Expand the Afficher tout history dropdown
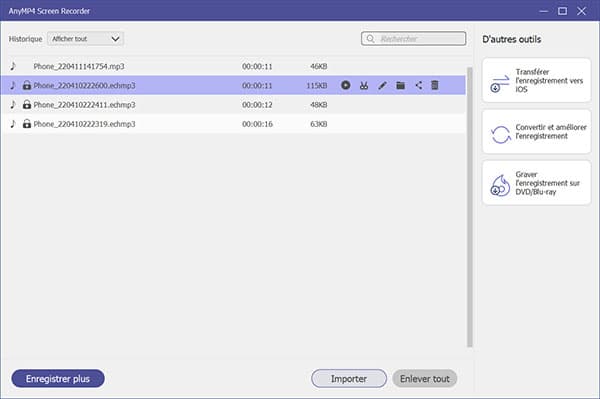Viewport: 600px width, 399px height. pos(85,39)
